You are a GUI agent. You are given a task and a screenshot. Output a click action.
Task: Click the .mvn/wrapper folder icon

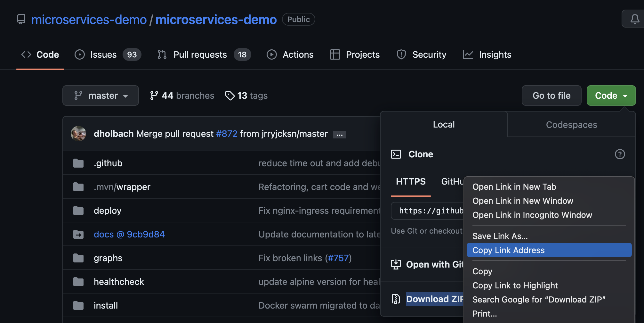[78, 187]
